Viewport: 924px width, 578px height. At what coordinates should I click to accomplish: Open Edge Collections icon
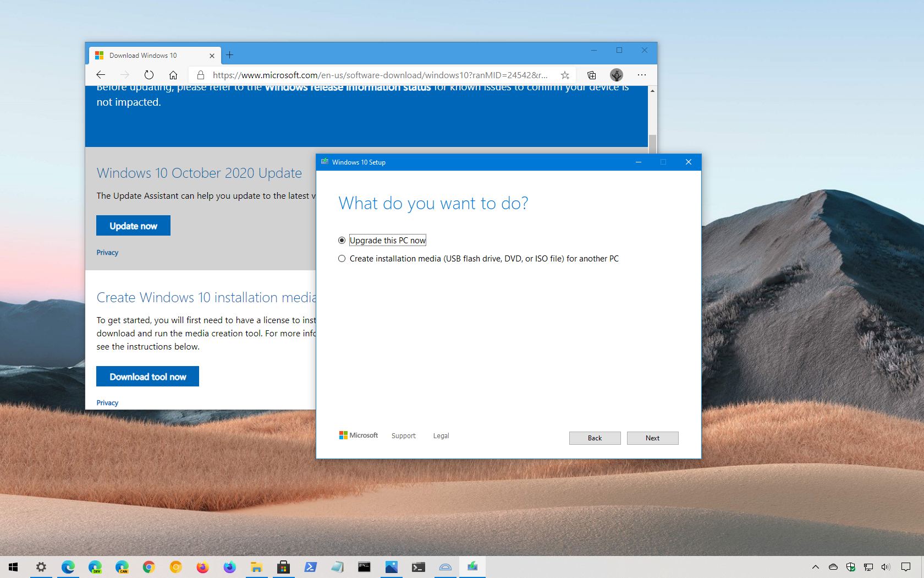pos(592,75)
